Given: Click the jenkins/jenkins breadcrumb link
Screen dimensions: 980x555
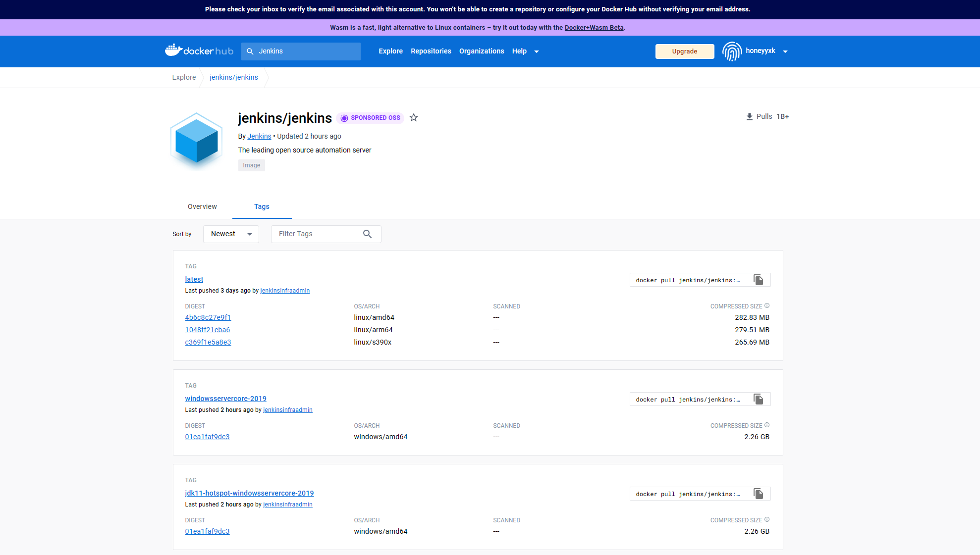Looking at the screenshot, I should pos(234,77).
